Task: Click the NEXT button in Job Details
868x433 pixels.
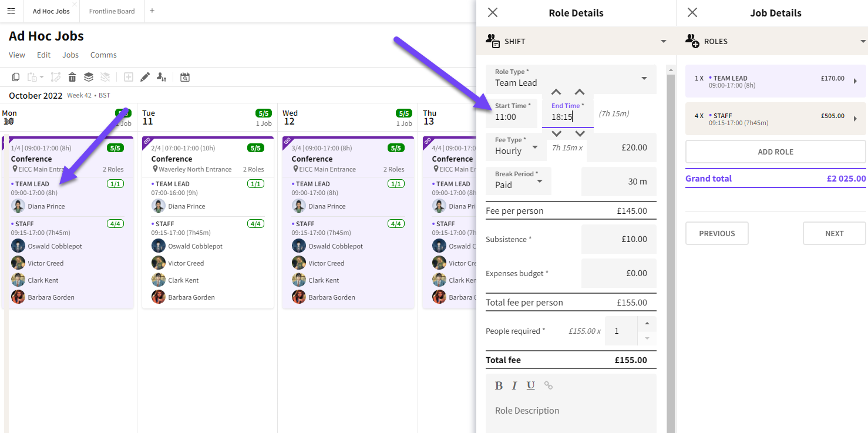Action: tap(834, 233)
